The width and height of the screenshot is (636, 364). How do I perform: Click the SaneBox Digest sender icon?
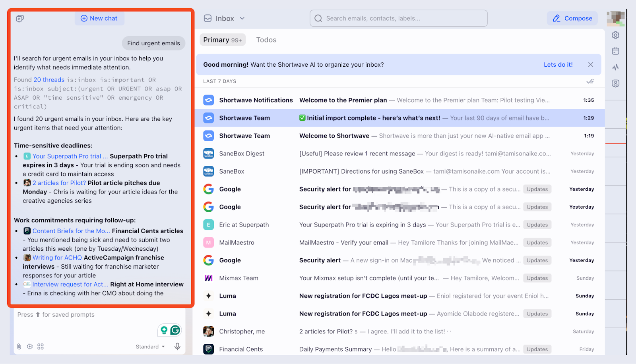coord(209,153)
